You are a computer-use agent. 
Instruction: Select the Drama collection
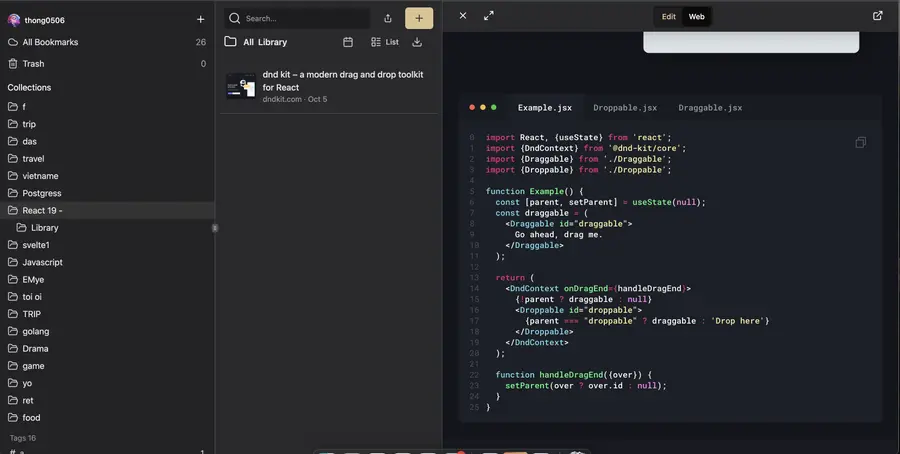click(x=107, y=348)
